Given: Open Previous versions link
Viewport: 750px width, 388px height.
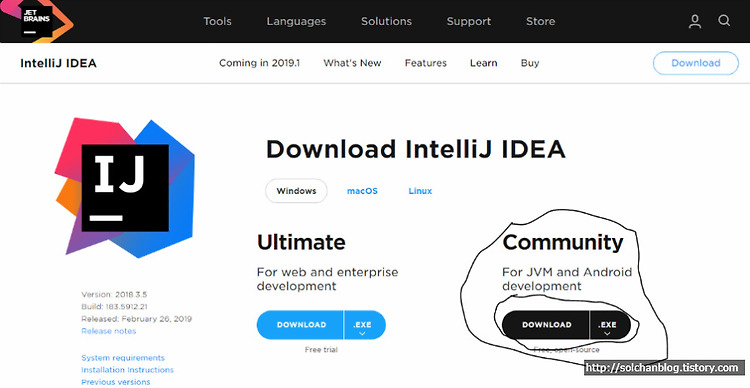Looking at the screenshot, I should coord(115,382).
